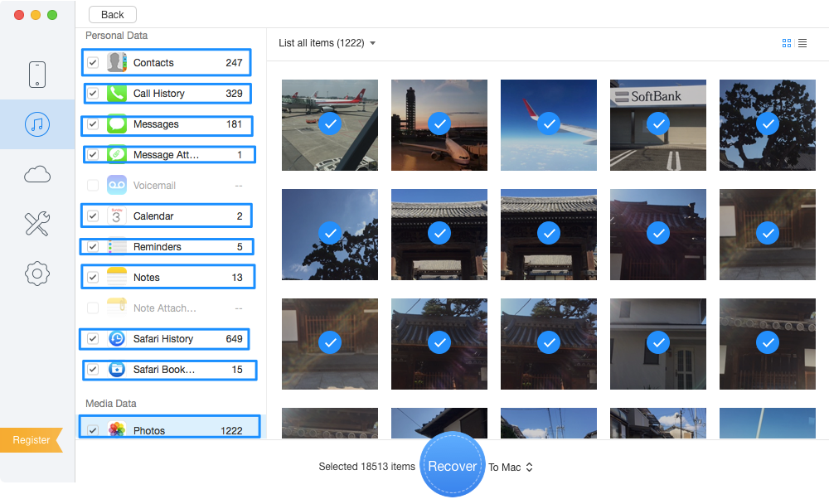Image resolution: width=829 pixels, height=504 pixels.
Task: Open the device recovery sidebar icon
Action: (37, 75)
